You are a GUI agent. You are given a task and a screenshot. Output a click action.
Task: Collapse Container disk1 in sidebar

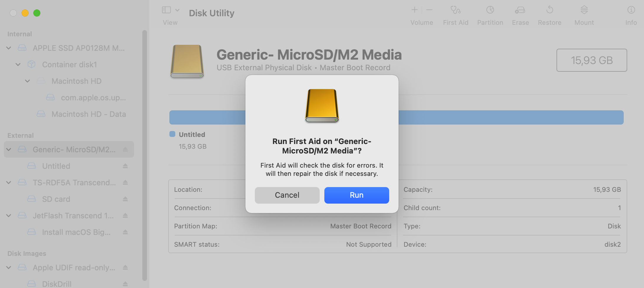pos(18,64)
